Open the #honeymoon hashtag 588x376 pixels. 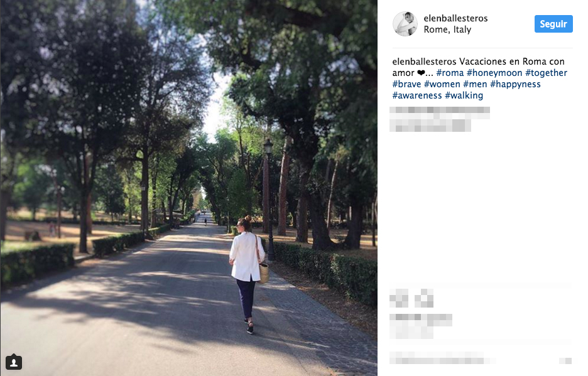pos(494,73)
